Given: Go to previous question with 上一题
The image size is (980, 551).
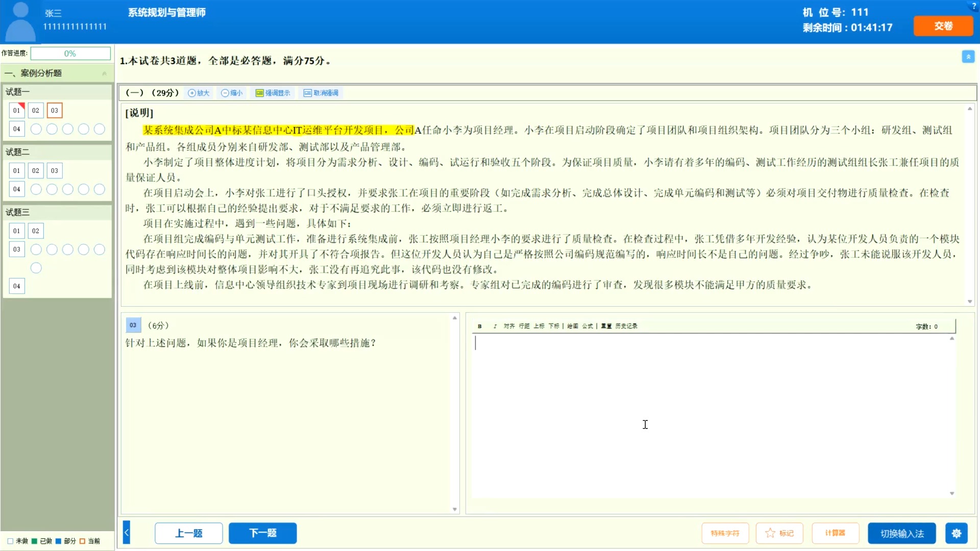Looking at the screenshot, I should pyautogui.click(x=189, y=533).
